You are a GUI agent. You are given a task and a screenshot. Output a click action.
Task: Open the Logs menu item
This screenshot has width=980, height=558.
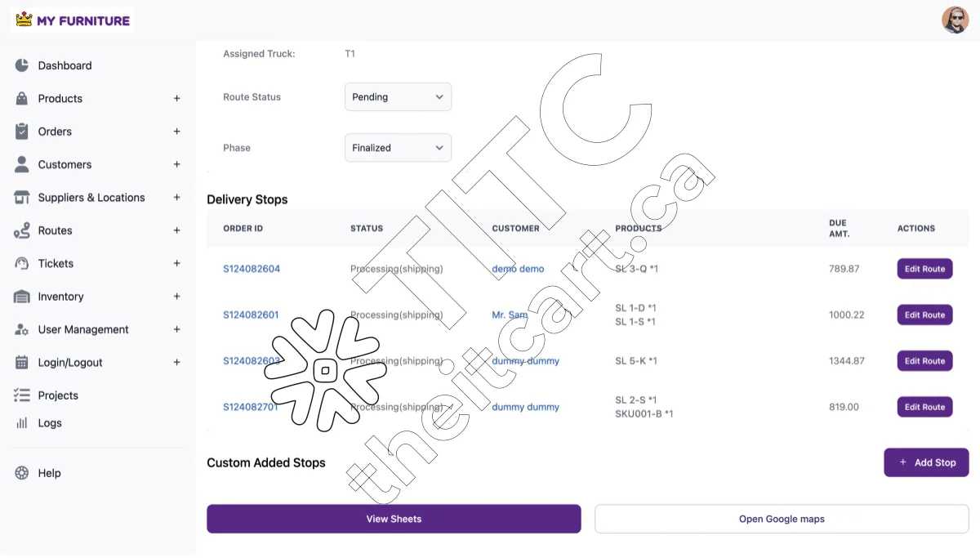point(50,423)
